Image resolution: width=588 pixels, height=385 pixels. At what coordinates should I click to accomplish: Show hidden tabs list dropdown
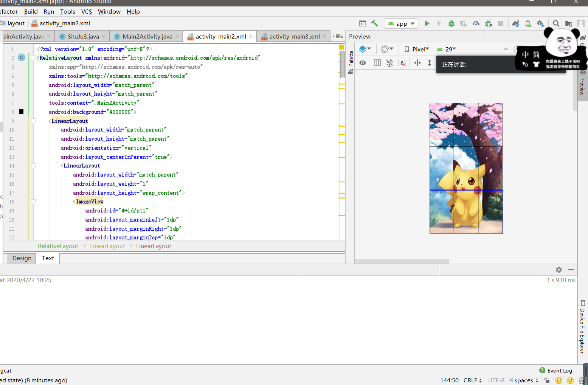coord(337,36)
